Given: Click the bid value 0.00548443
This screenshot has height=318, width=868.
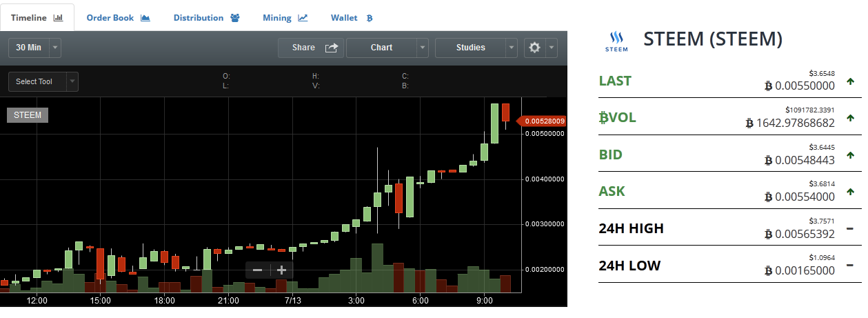Looking at the screenshot, I should pos(800,160).
